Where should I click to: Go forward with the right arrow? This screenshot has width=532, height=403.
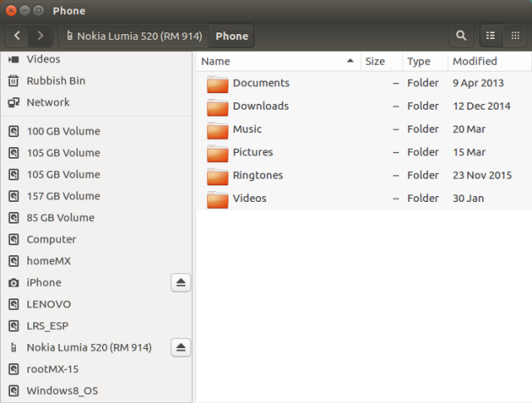click(x=41, y=36)
